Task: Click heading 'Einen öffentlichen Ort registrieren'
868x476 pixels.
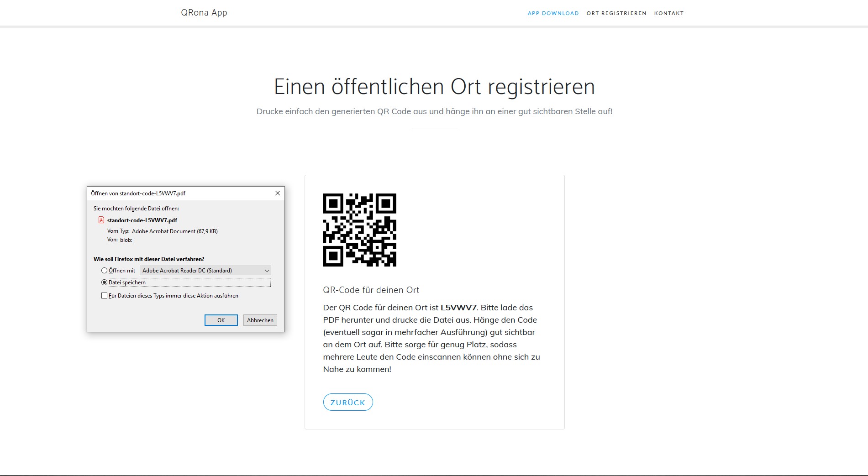Action: coord(434,87)
